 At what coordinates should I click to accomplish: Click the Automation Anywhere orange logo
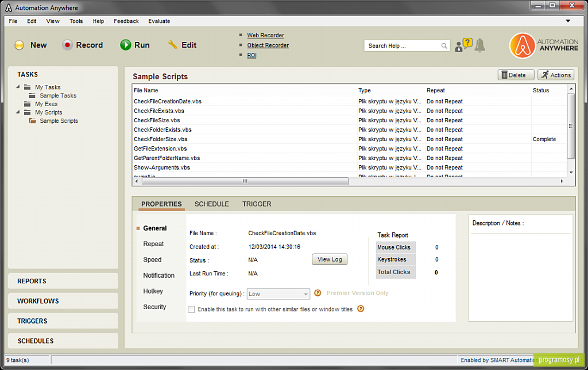(x=523, y=46)
